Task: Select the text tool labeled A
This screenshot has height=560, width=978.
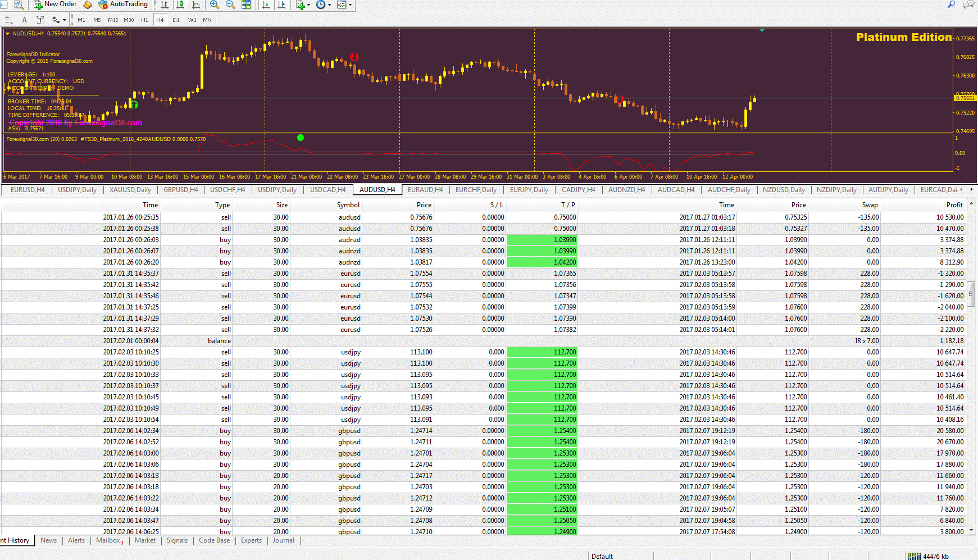Action: (24, 20)
